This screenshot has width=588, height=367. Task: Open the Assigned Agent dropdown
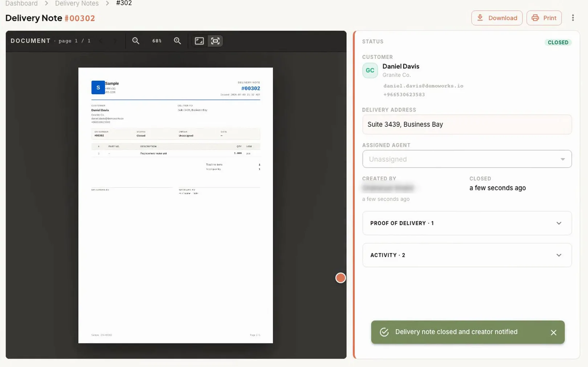click(x=467, y=159)
